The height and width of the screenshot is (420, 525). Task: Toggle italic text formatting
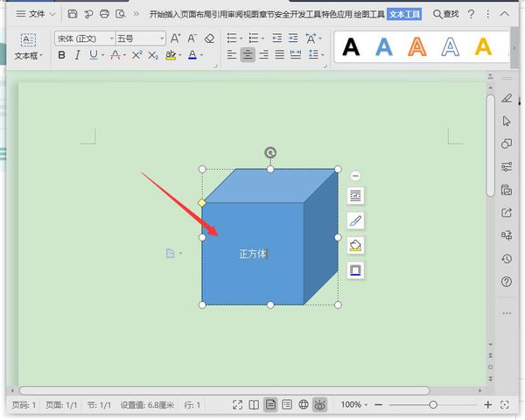77,55
